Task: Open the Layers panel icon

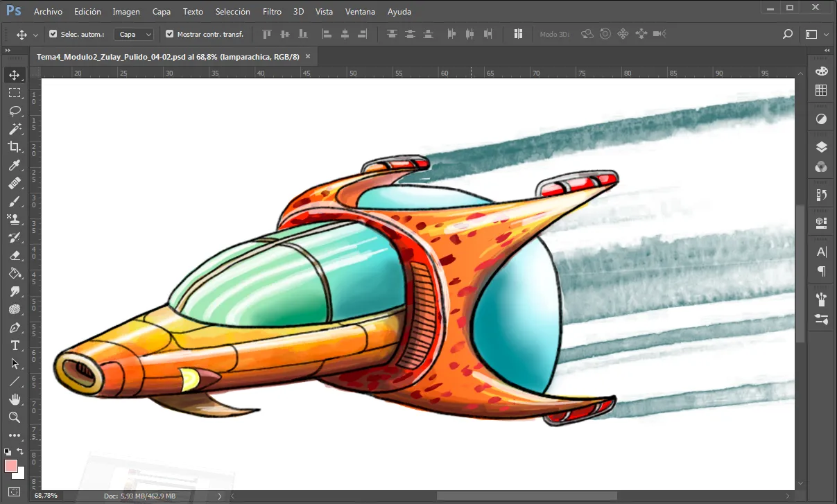Action: [821, 147]
